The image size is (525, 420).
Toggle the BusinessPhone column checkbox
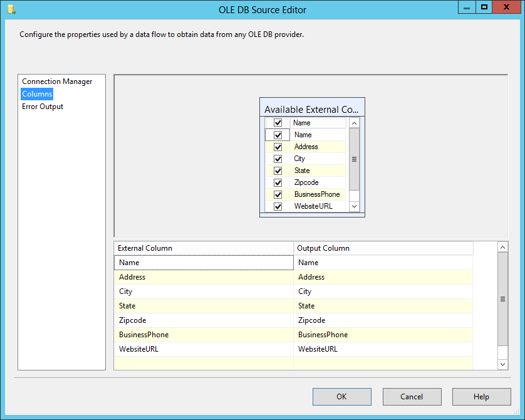(277, 194)
